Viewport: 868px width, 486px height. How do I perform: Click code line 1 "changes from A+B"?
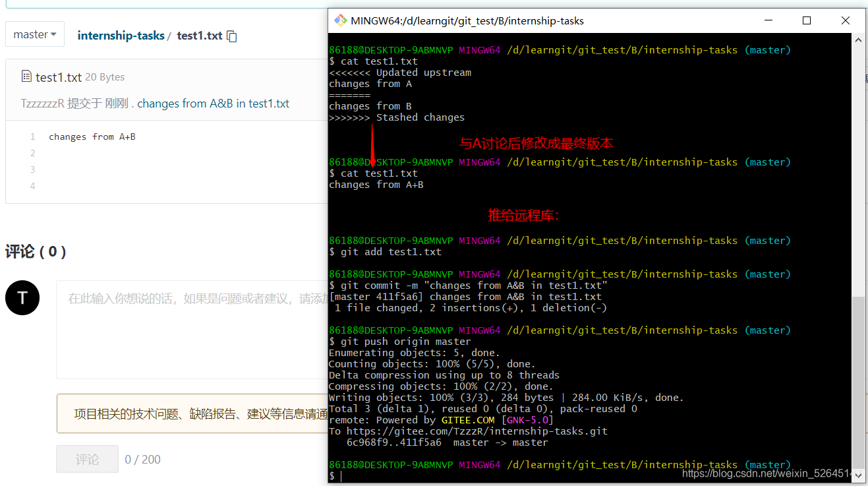tap(92, 137)
